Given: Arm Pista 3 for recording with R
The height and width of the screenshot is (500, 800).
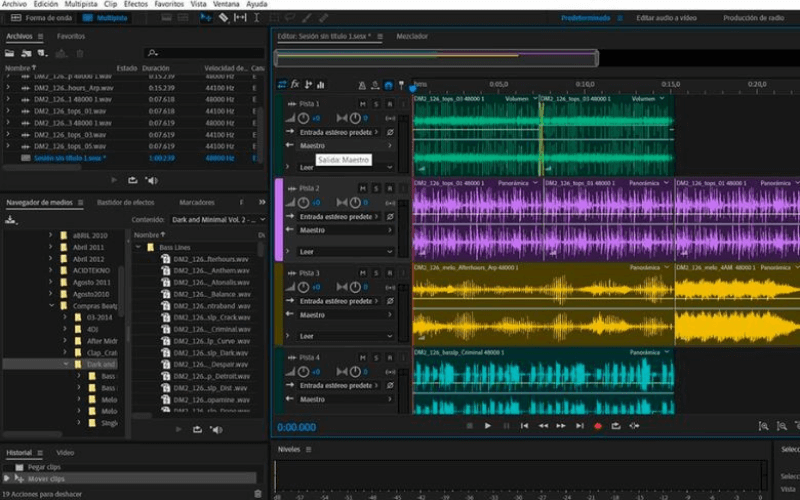Looking at the screenshot, I should tap(389, 273).
